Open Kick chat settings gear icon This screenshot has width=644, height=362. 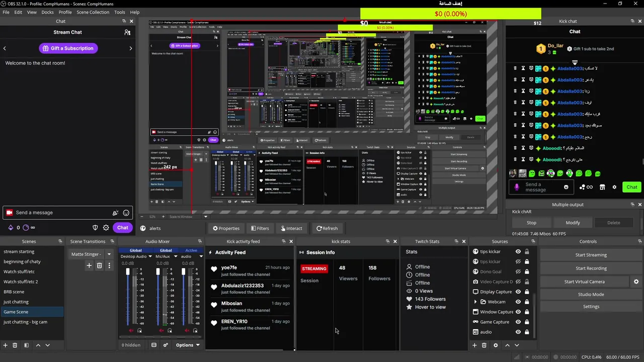614,187
